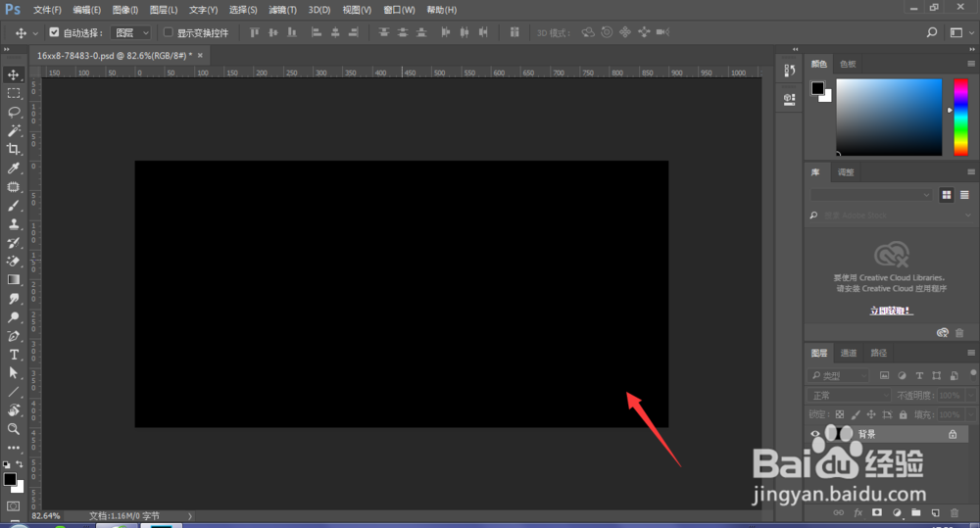The height and width of the screenshot is (528, 980).
Task: Click the foreground color swatch in toolbox
Action: (10, 479)
